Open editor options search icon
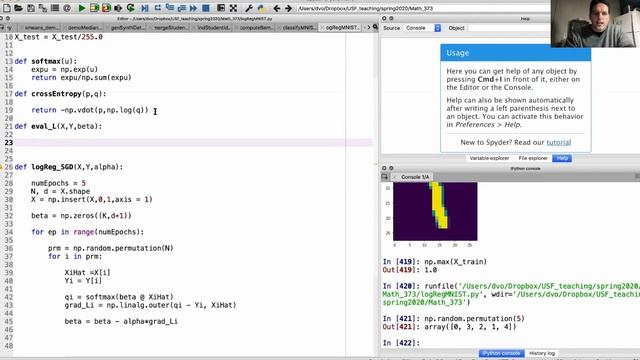The width and height of the screenshot is (640, 360). point(375,27)
